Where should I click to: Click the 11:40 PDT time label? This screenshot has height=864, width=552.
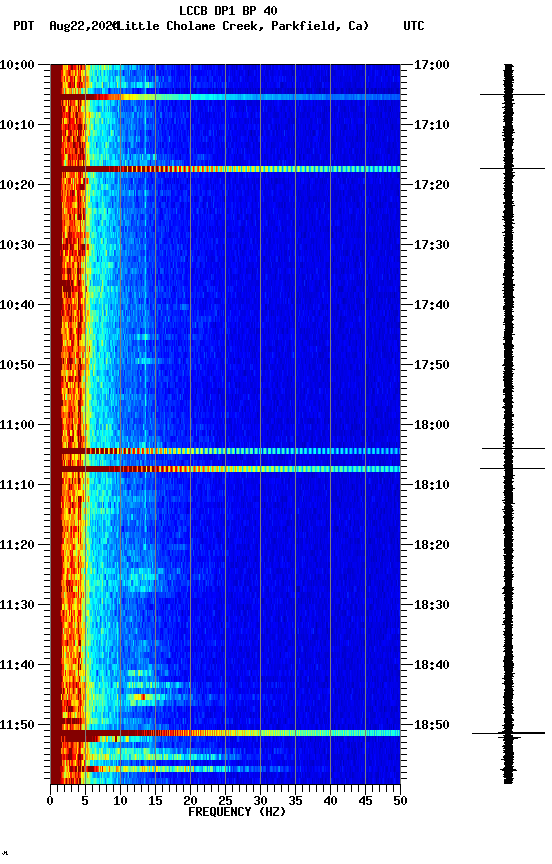pyautogui.click(x=17, y=666)
